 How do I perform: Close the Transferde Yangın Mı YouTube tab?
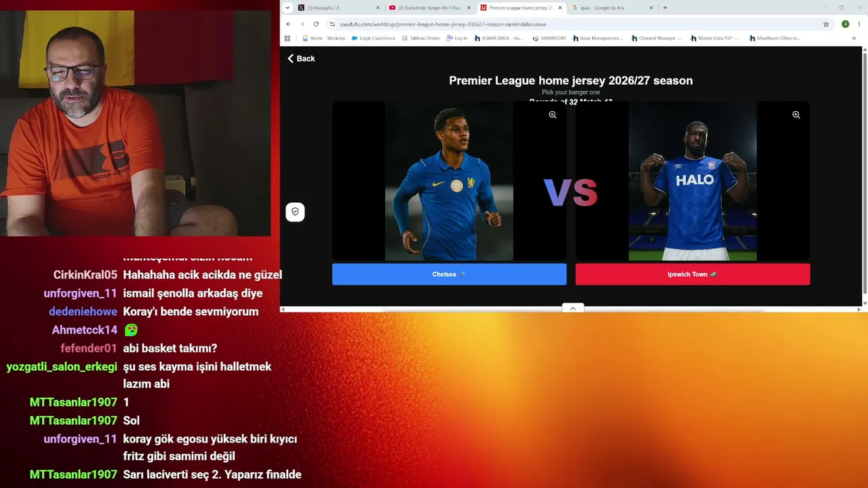pos(469,7)
